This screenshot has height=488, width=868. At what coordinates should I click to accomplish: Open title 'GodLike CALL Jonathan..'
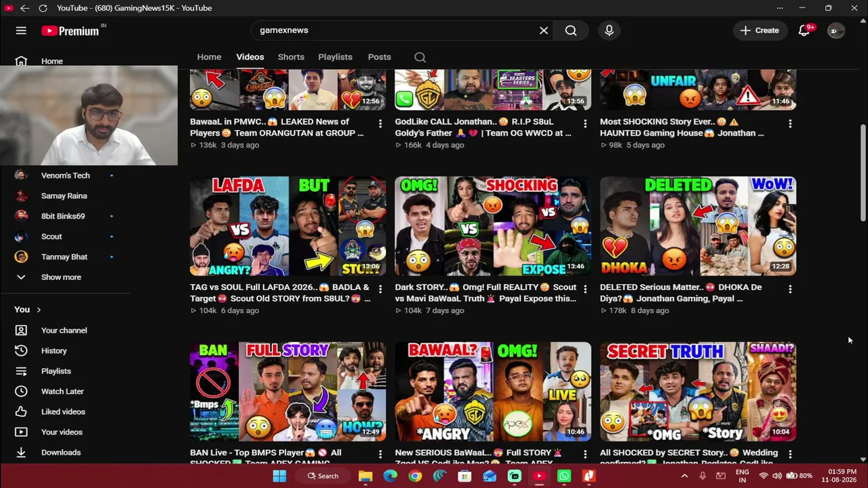pos(484,127)
